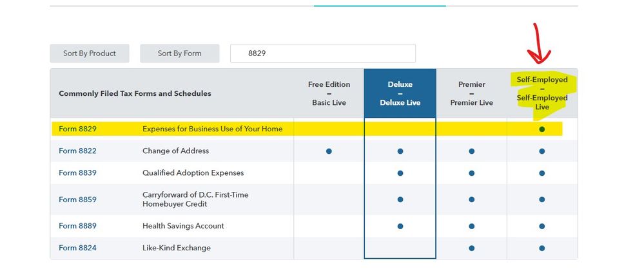
Task: Open the Form 8859 link
Action: coord(77,200)
